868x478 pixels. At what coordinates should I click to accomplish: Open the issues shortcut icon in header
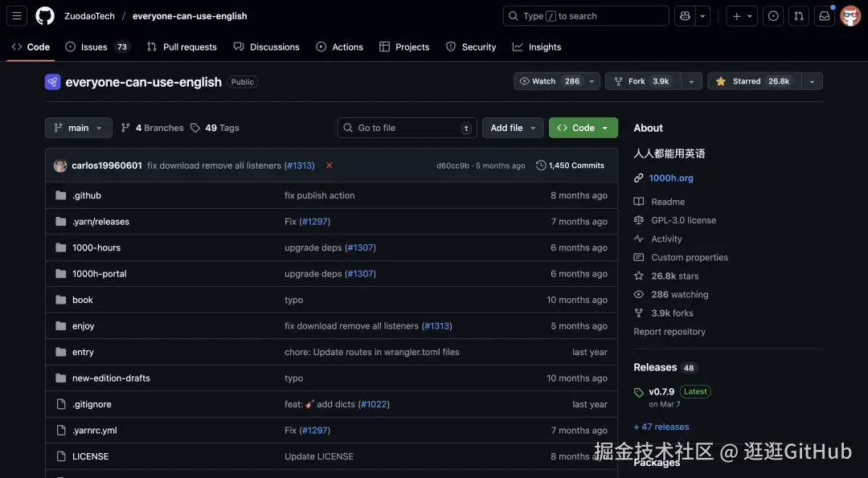[773, 16]
